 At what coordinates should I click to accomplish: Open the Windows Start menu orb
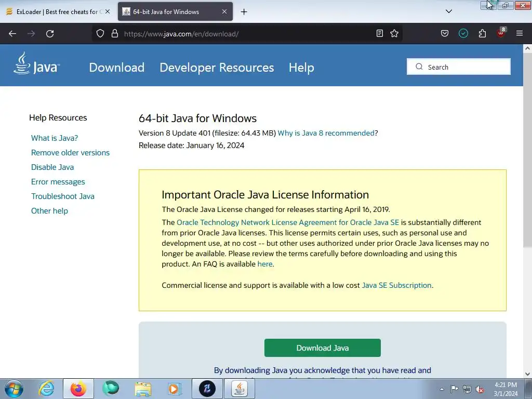click(x=14, y=389)
